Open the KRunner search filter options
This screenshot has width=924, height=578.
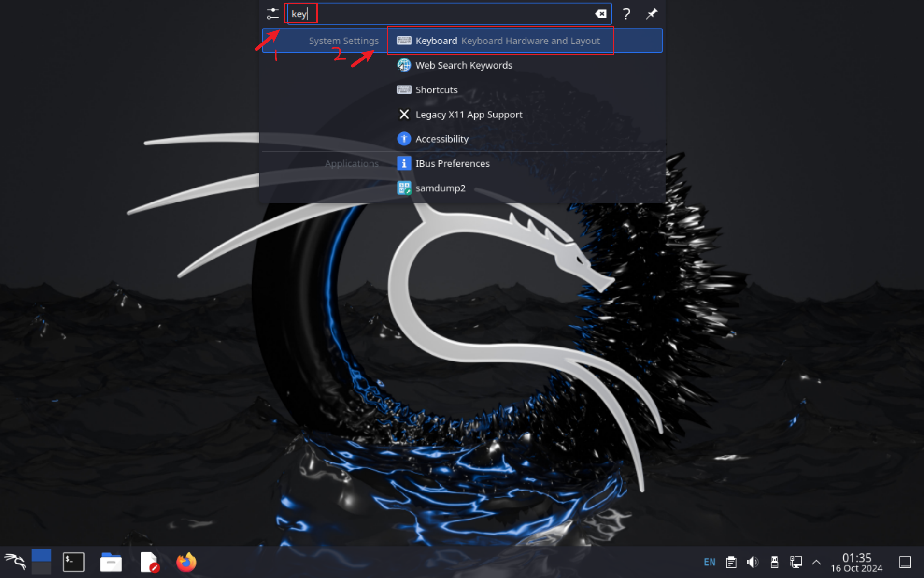click(x=272, y=14)
